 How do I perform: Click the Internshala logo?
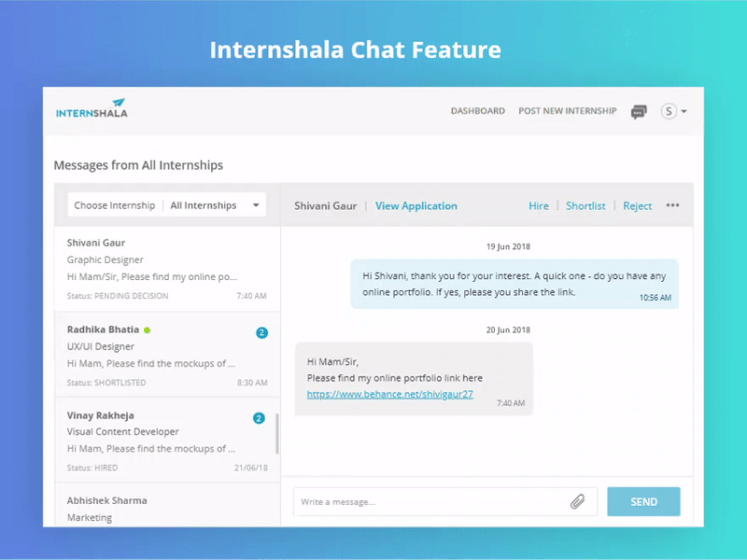click(91, 108)
